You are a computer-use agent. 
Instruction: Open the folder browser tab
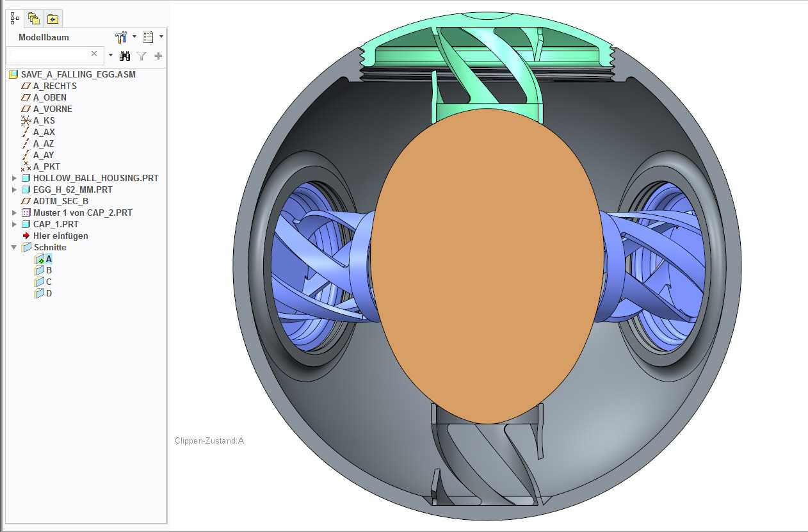[x=34, y=19]
